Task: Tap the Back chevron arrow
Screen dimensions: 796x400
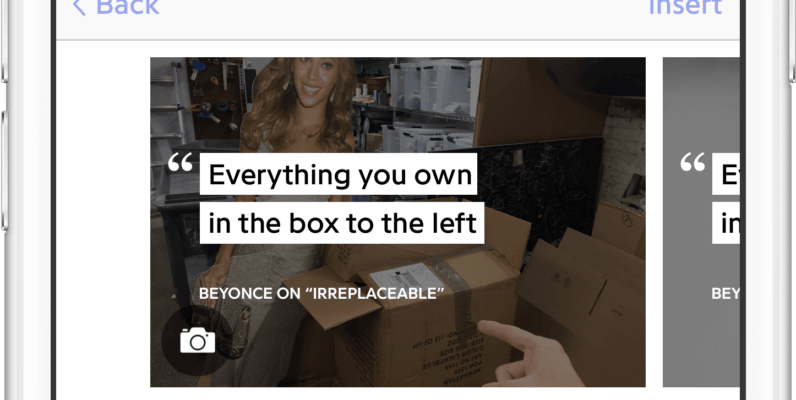Action: [x=79, y=7]
